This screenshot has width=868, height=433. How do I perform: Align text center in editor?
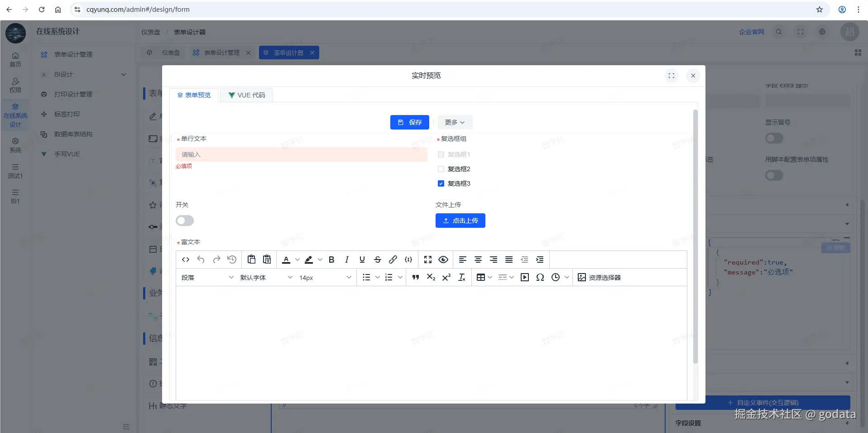[478, 260]
